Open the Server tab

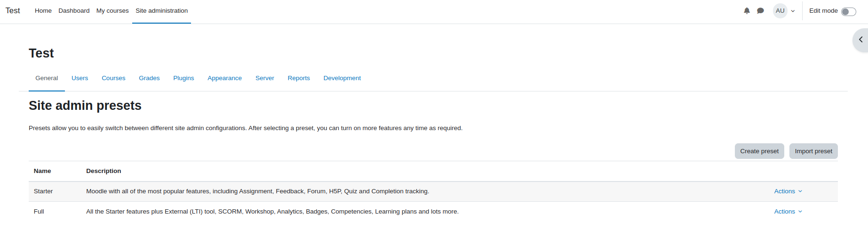click(x=265, y=78)
